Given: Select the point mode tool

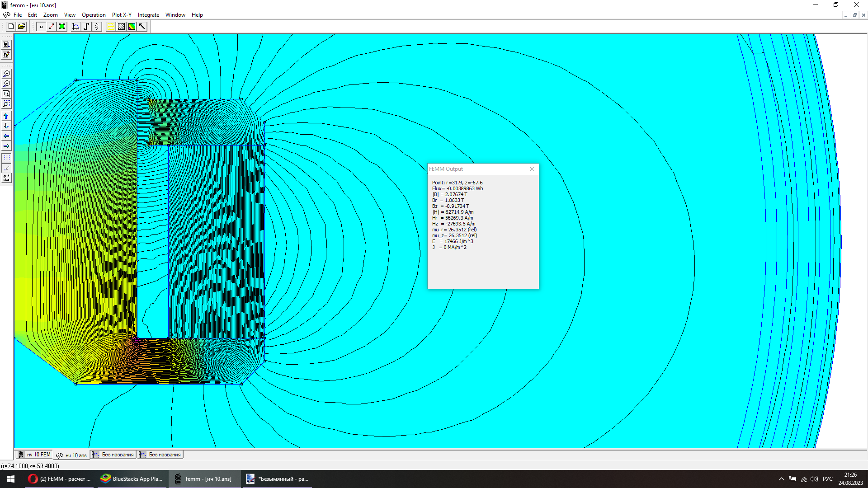Looking at the screenshot, I should pyautogui.click(x=41, y=27).
